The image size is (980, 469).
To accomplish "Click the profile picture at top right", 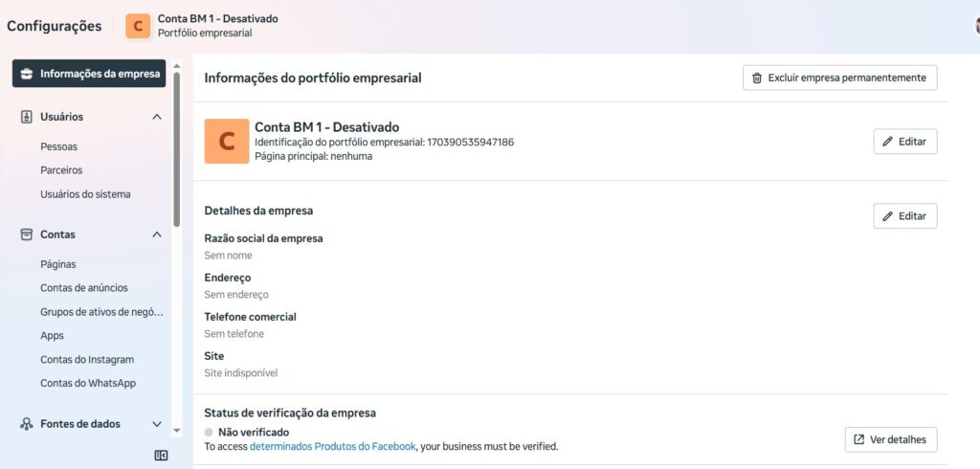I will pyautogui.click(x=976, y=26).
